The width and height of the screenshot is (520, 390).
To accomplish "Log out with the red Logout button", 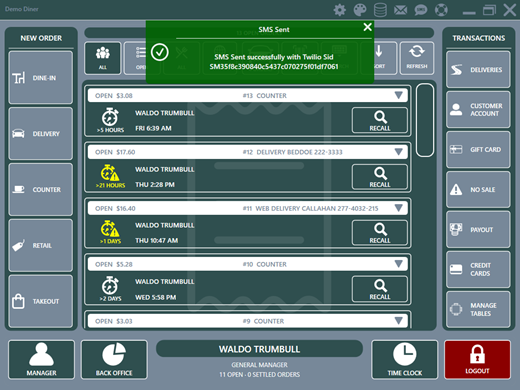I will 477,360.
